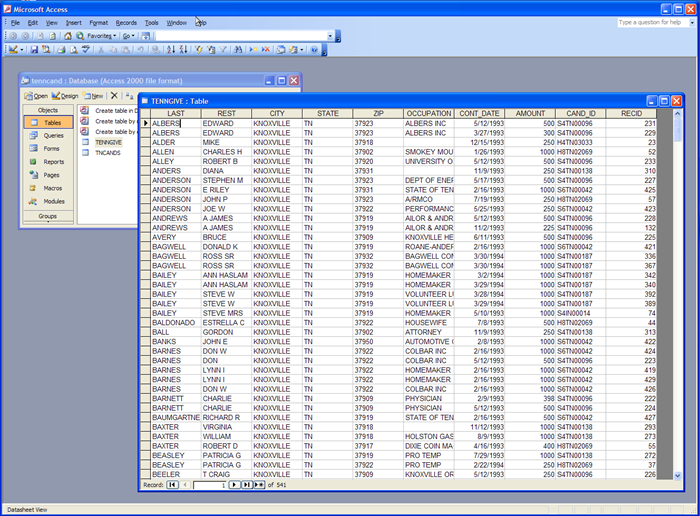Click the Database Window toolbar icon
Screen dimensions: 700x516
click(281, 50)
